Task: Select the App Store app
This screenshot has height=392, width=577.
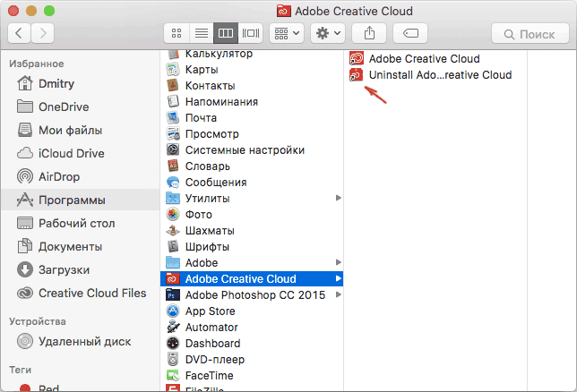Action: pos(252,311)
